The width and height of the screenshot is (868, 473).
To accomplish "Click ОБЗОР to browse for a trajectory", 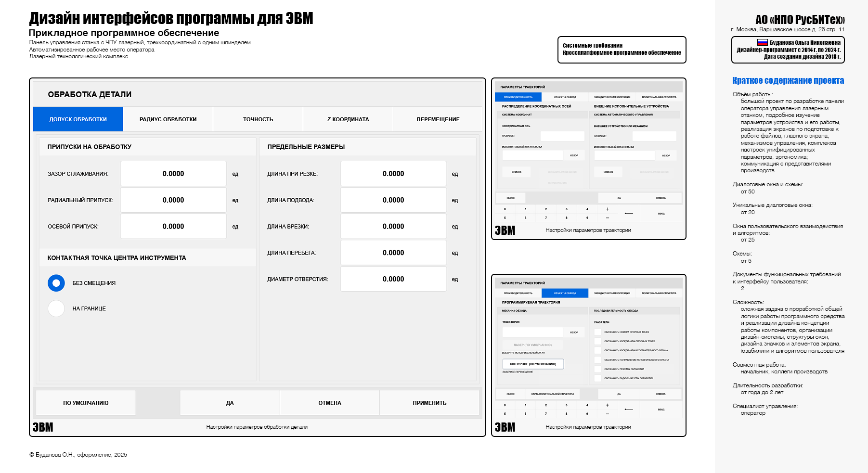I will (573, 332).
